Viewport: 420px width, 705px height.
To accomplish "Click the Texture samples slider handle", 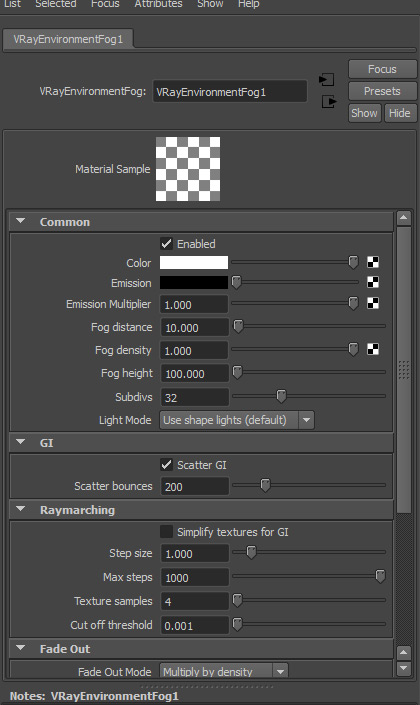I will pos(237,600).
